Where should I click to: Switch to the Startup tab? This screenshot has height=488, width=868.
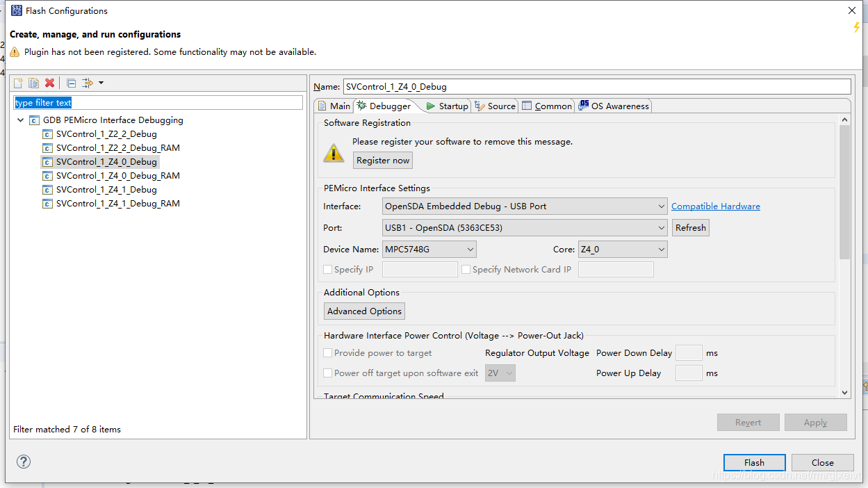click(447, 106)
